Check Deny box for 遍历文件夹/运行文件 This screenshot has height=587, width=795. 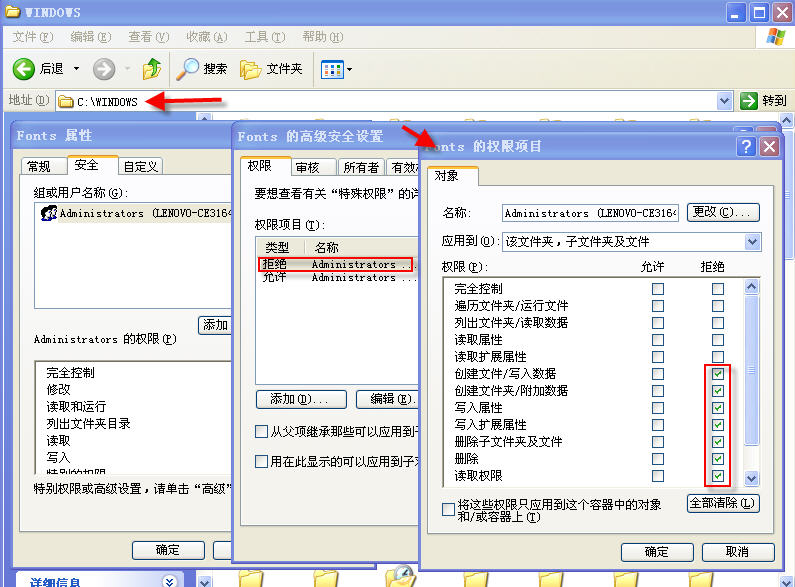pos(717,306)
